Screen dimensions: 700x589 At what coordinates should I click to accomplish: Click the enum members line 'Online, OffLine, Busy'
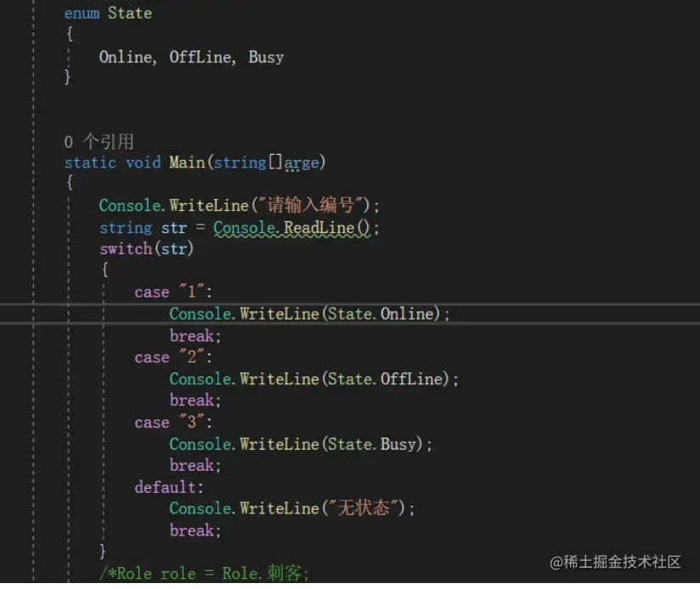point(191,57)
